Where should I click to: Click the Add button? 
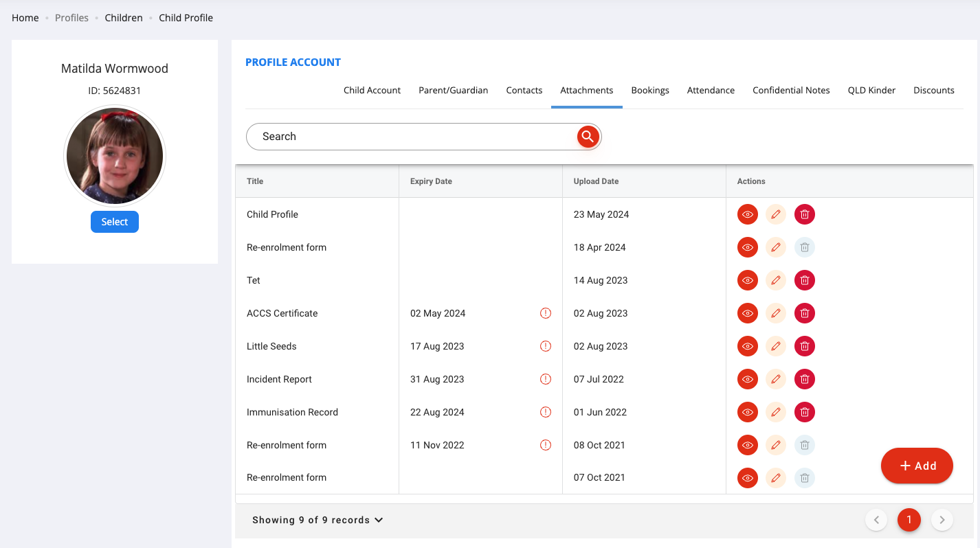point(917,466)
